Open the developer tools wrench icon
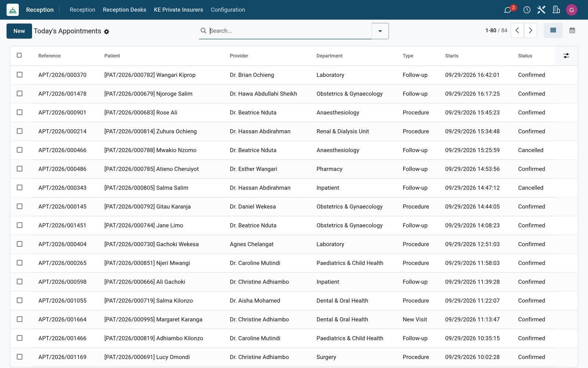The image size is (588, 368). pos(541,10)
